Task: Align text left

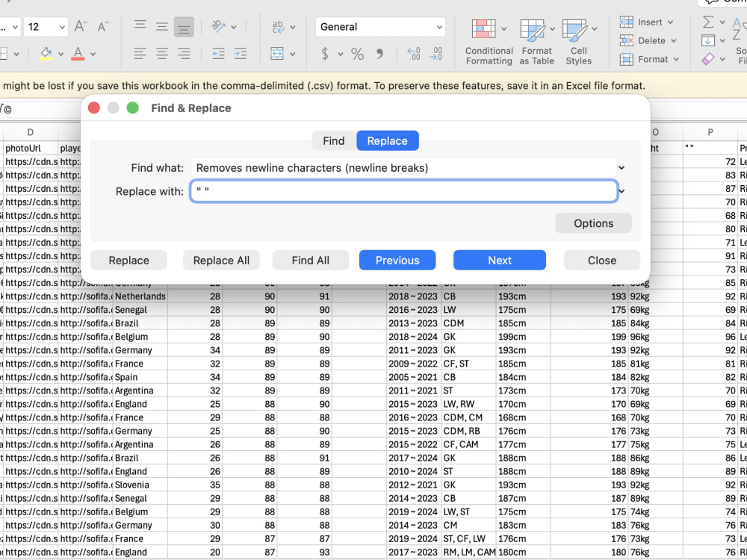Action: coord(140,53)
